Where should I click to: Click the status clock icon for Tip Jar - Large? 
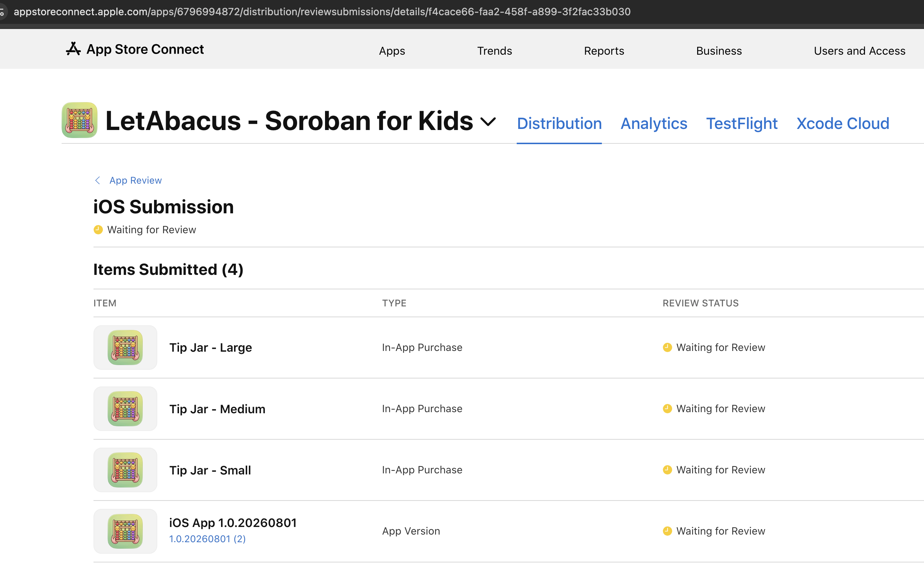667,347
